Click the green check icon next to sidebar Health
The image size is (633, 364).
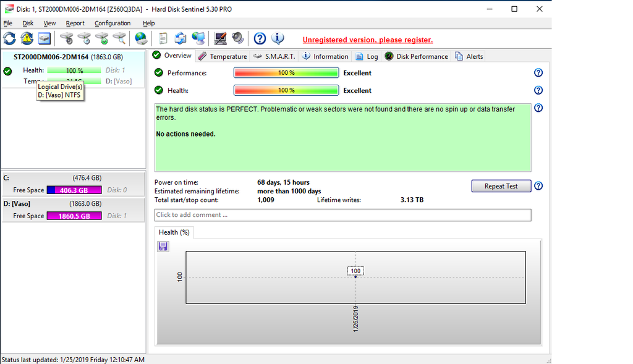point(7,72)
